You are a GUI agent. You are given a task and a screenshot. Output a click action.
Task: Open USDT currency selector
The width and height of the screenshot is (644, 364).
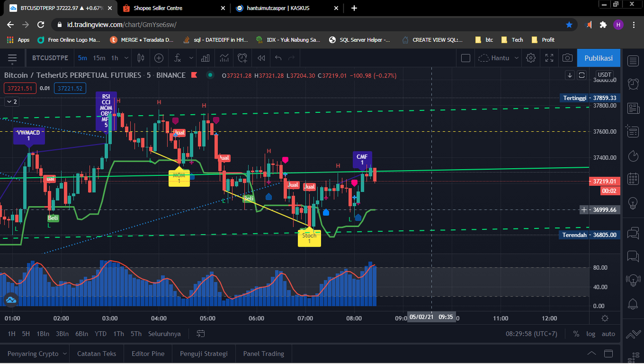coord(604,75)
